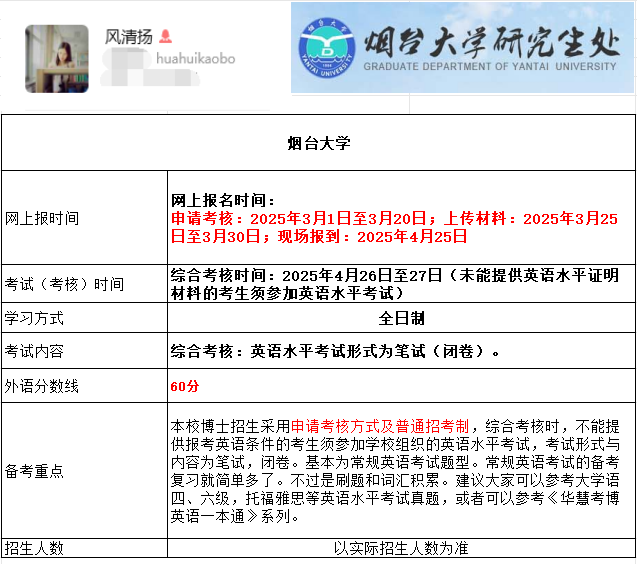Screen dimensions: 637x564
Task: Click the GRADUATE DEPARTMENT OF YANTAI UNIVERSITY text
Action: 490,66
